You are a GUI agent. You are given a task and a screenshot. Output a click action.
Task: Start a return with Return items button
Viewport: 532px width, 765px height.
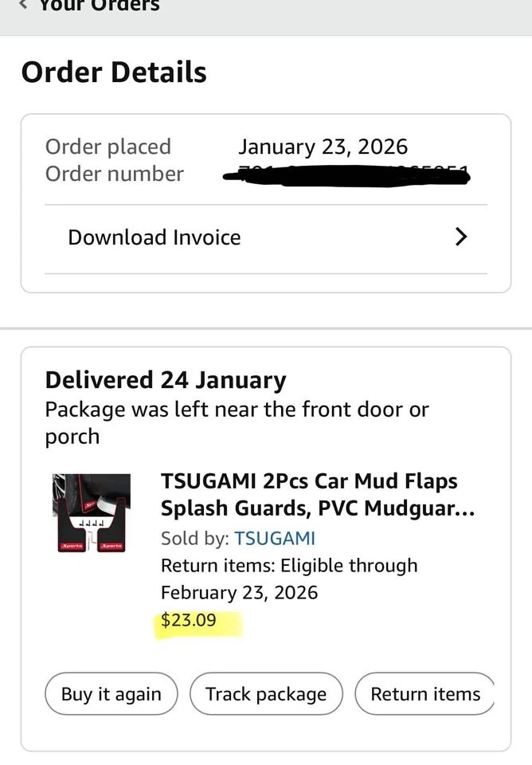pyautogui.click(x=425, y=694)
